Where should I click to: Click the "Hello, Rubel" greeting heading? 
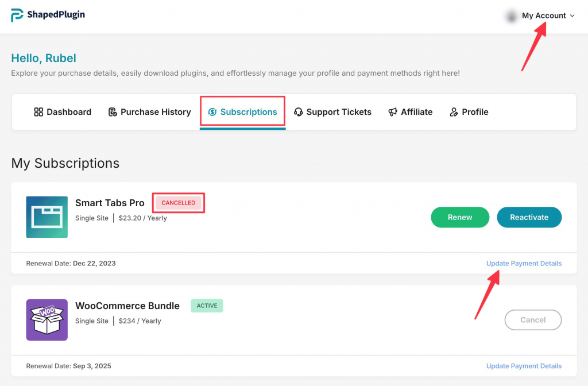tap(44, 58)
